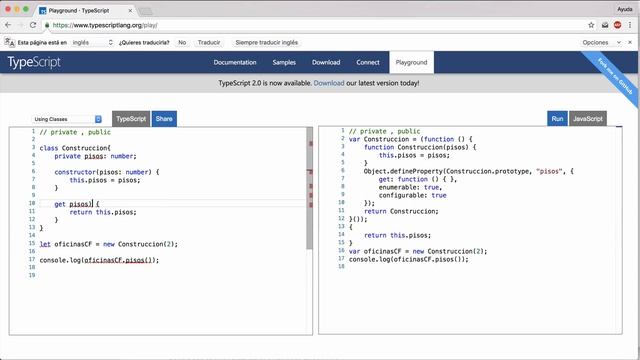Open the Samples menu item
The width and height of the screenshot is (640, 360).
point(284,62)
